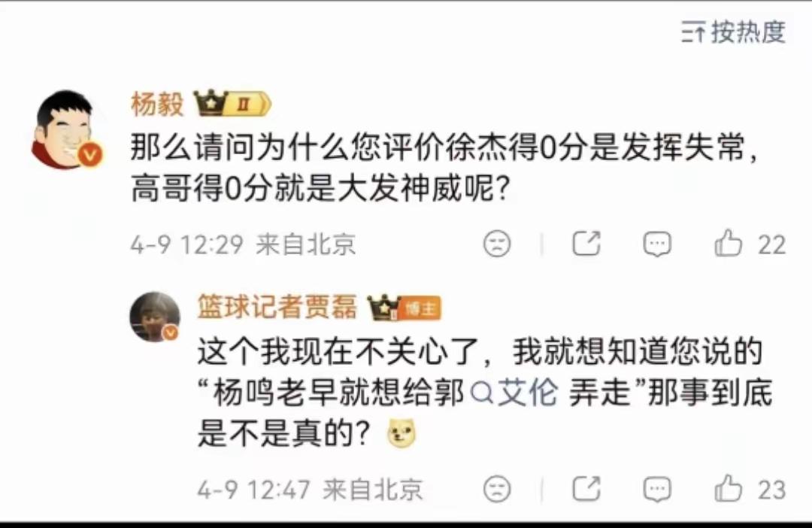The image size is (812, 528).
Task: Click crown membership badge next to 杨毅
Action: tap(211, 103)
